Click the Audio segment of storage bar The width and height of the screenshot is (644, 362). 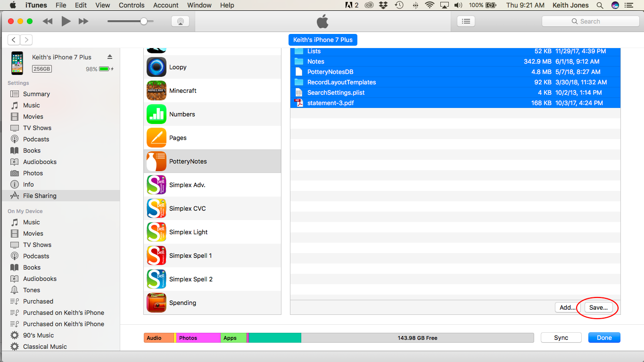(159, 337)
